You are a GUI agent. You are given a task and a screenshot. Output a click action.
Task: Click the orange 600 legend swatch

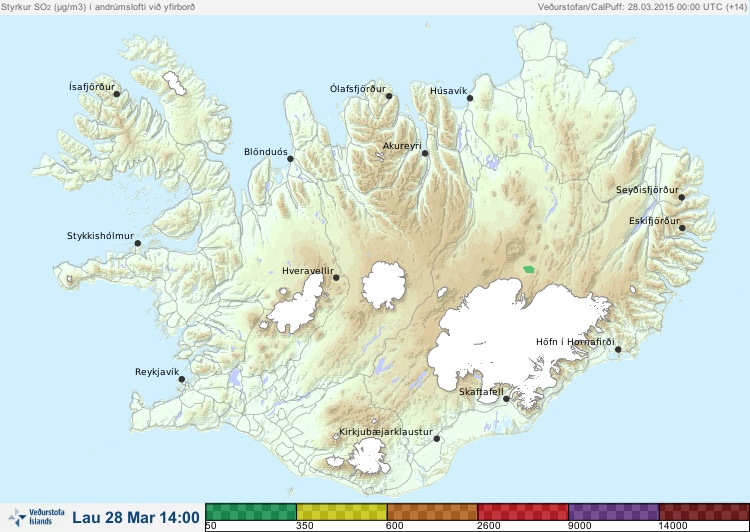[x=432, y=512]
